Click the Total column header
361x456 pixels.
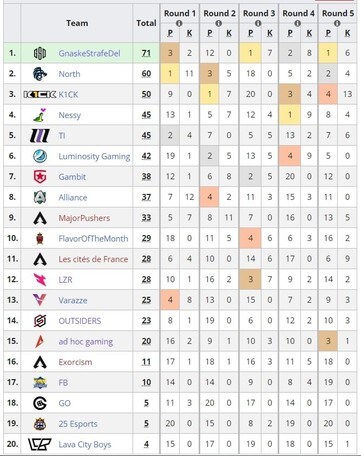tap(146, 23)
